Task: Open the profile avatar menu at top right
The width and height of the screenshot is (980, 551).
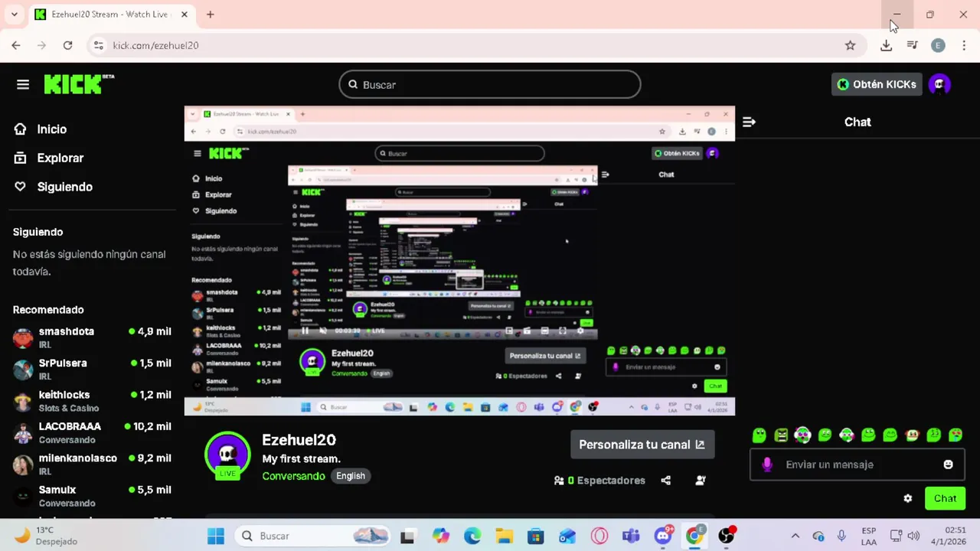Action: 939,84
